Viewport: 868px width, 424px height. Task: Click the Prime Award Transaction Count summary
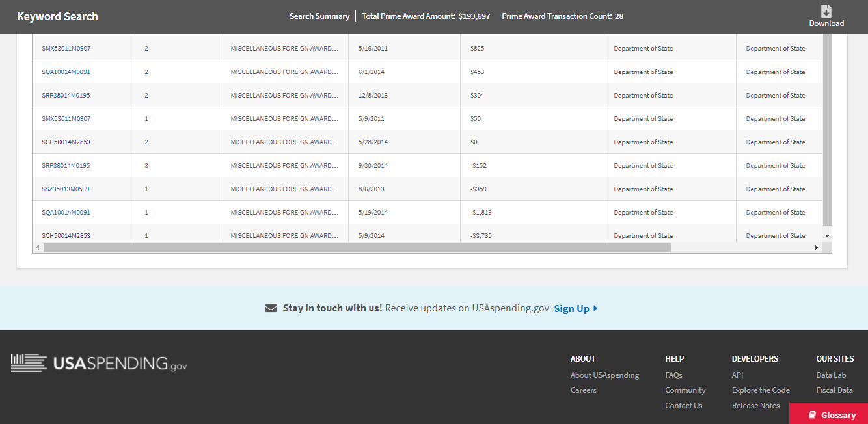562,16
